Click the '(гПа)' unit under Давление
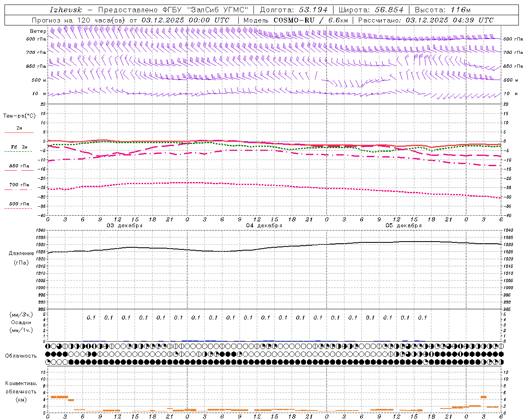The height and width of the screenshot is (420, 525). click(x=21, y=262)
